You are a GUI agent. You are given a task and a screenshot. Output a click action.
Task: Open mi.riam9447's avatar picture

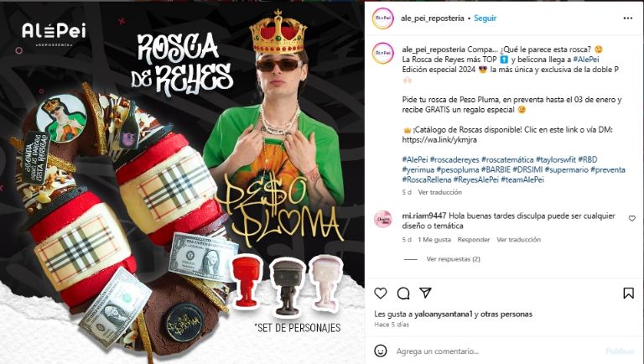382,220
